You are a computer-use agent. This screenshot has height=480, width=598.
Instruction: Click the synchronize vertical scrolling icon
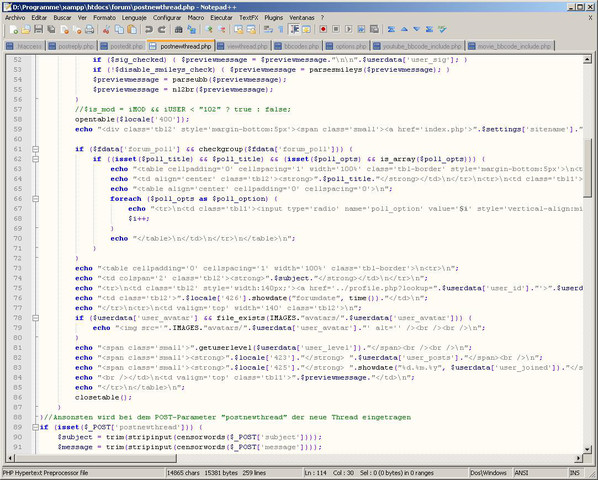pos(239,29)
